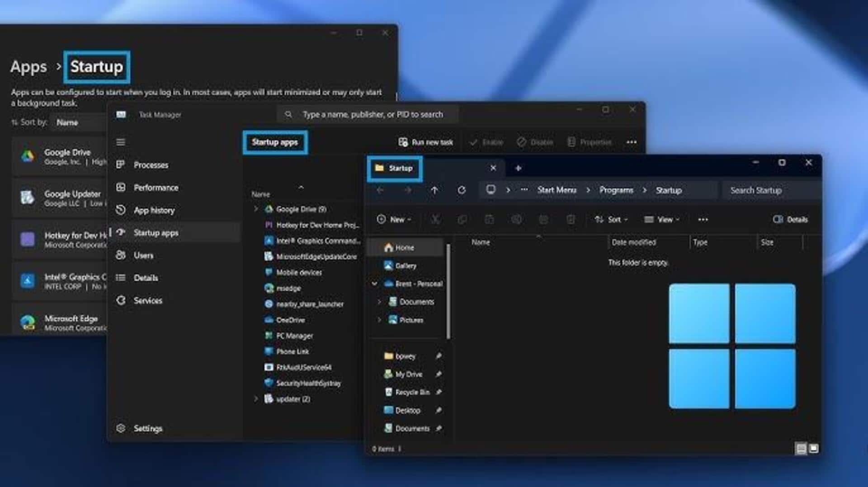The width and height of the screenshot is (868, 487).
Task: Click the Delete trash icon in File Explorer
Action: click(x=571, y=220)
